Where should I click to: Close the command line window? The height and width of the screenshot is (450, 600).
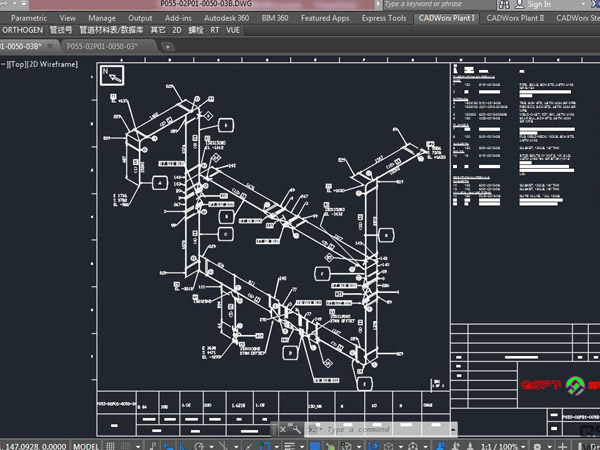tap(283, 430)
